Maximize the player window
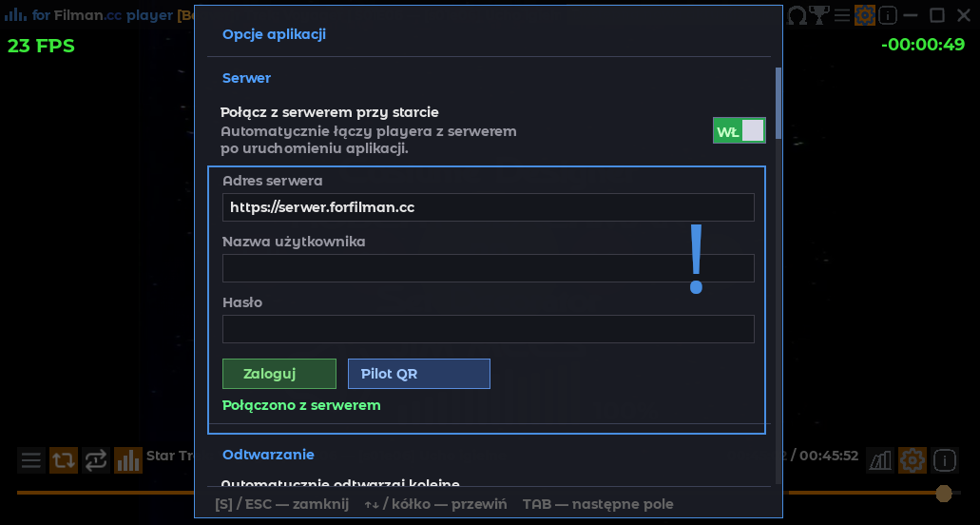The height and width of the screenshot is (525, 980). click(x=937, y=15)
